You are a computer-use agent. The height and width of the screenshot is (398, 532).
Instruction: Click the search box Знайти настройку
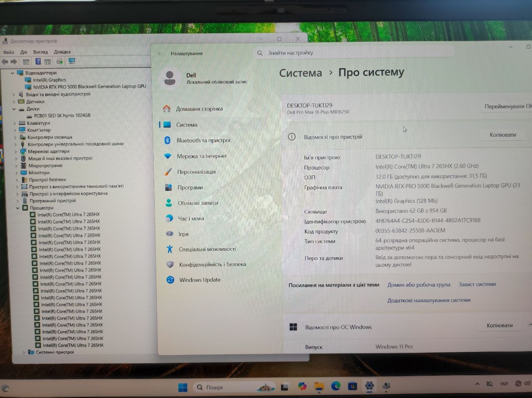[355, 53]
